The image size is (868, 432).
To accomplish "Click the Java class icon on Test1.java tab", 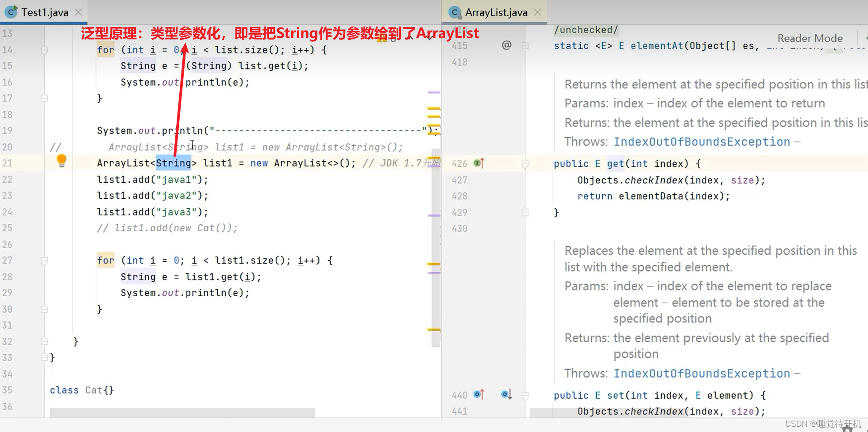I will click(x=12, y=12).
